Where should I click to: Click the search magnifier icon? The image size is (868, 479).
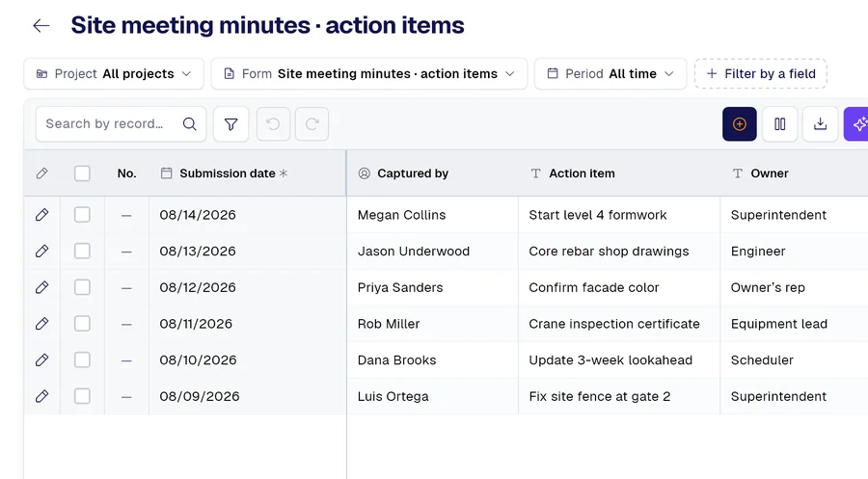[x=189, y=124]
